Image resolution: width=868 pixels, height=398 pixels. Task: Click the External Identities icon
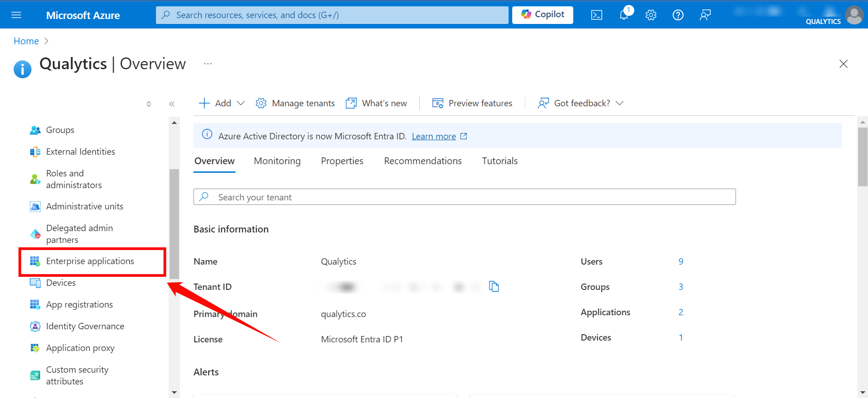coord(35,152)
